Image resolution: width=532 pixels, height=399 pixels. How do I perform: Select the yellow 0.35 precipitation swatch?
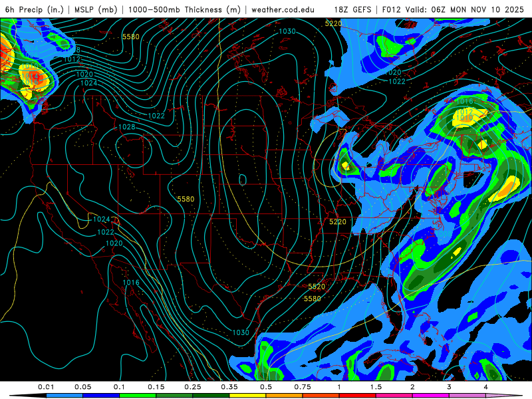(x=247, y=396)
